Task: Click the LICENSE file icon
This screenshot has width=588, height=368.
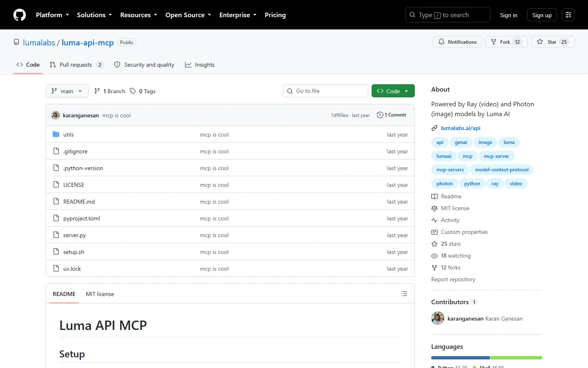Action: pyautogui.click(x=56, y=185)
